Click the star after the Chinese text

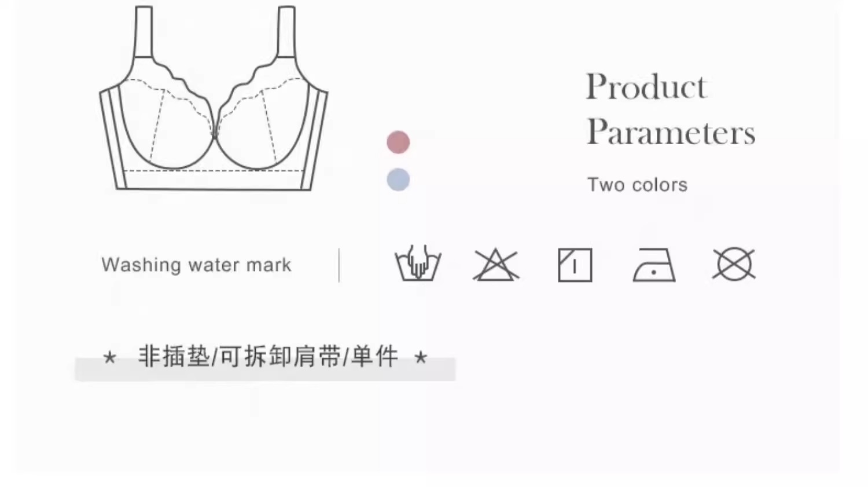[421, 357]
